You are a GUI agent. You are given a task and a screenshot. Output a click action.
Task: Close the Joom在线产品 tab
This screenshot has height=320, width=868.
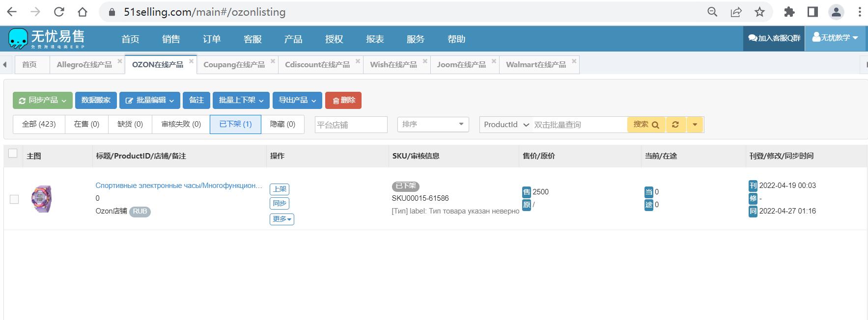coord(494,61)
